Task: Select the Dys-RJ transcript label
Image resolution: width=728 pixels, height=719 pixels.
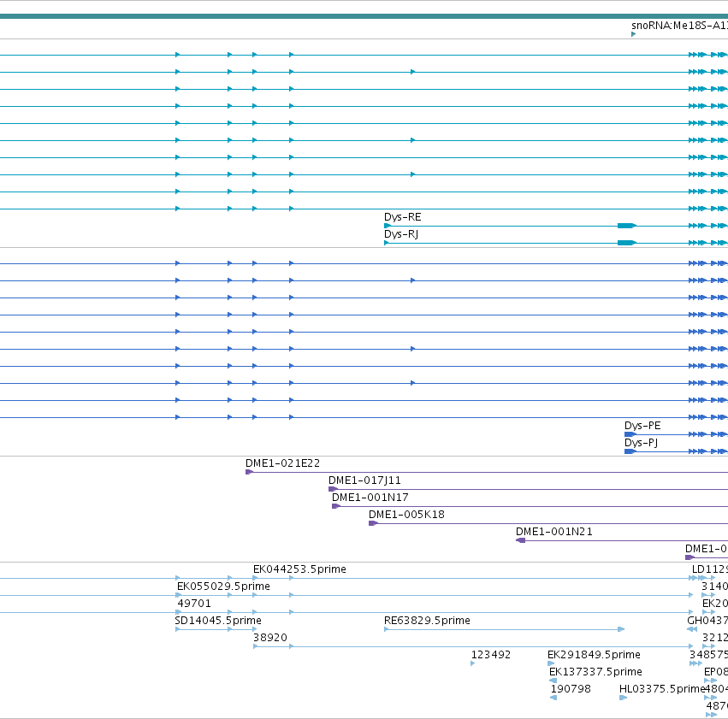Action: pyautogui.click(x=401, y=234)
